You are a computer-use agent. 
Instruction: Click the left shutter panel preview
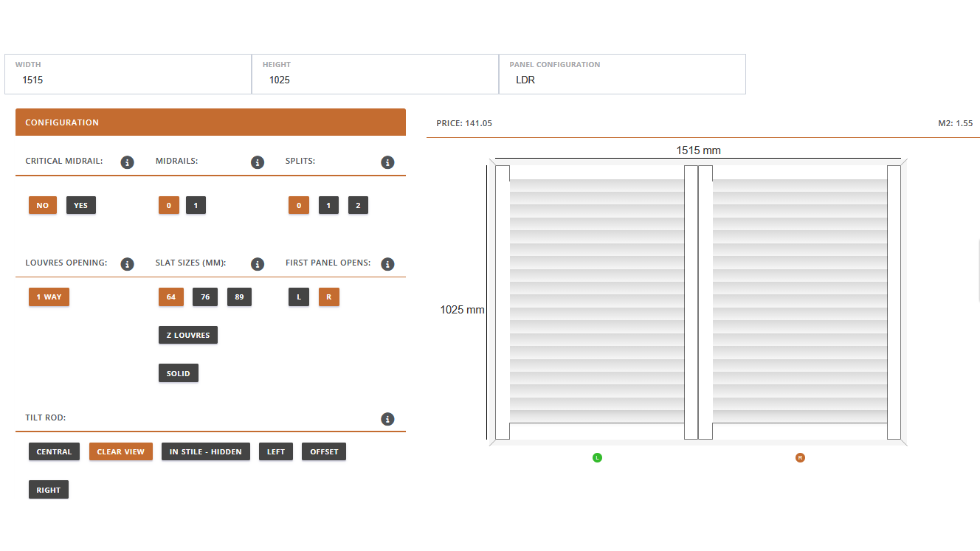tap(597, 302)
